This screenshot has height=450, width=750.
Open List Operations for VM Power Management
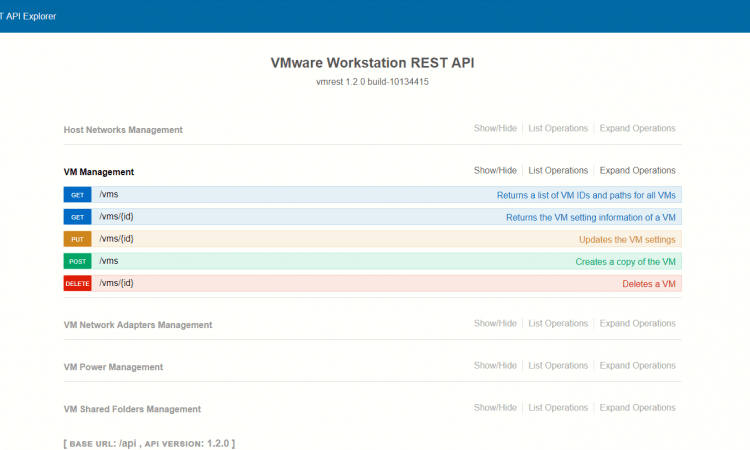558,365
